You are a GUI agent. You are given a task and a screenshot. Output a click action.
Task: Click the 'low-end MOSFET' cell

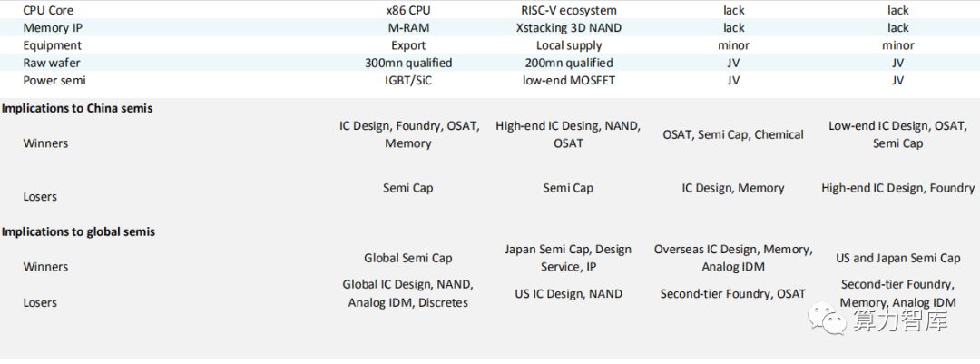click(569, 80)
